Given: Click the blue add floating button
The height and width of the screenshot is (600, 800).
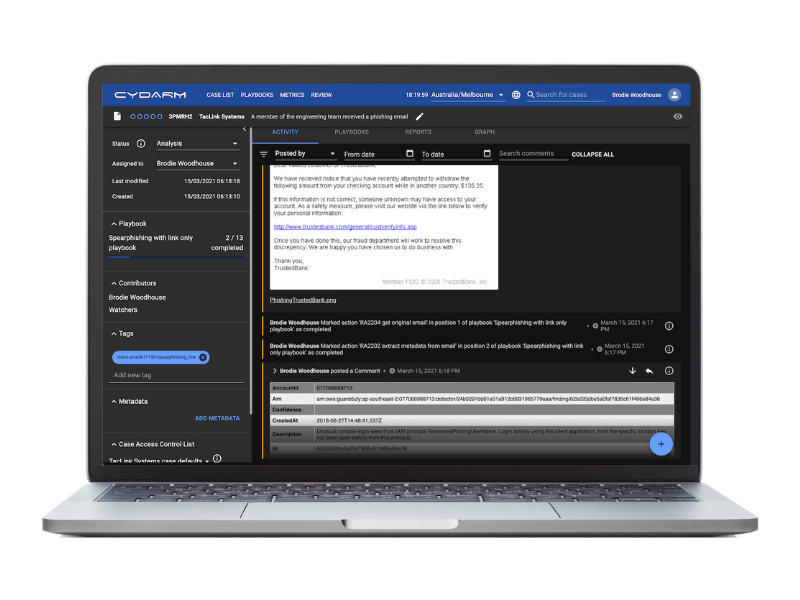Looking at the screenshot, I should coord(661,444).
